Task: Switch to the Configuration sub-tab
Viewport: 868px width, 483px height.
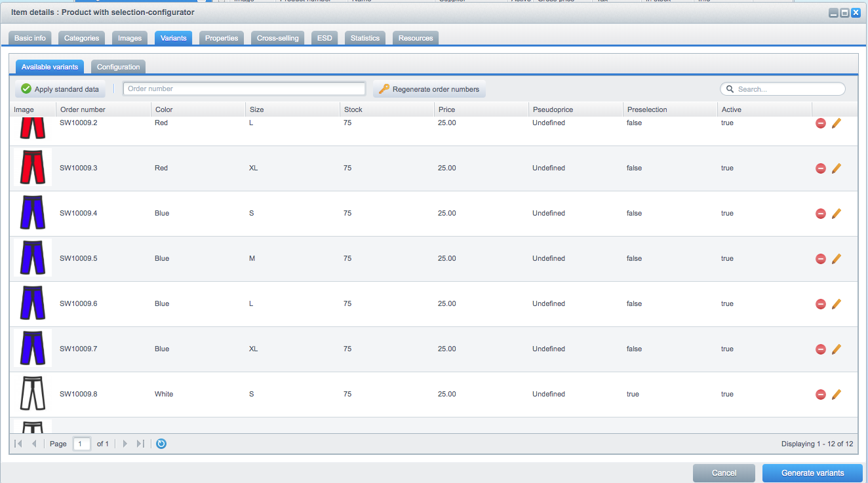Action: tap(119, 67)
